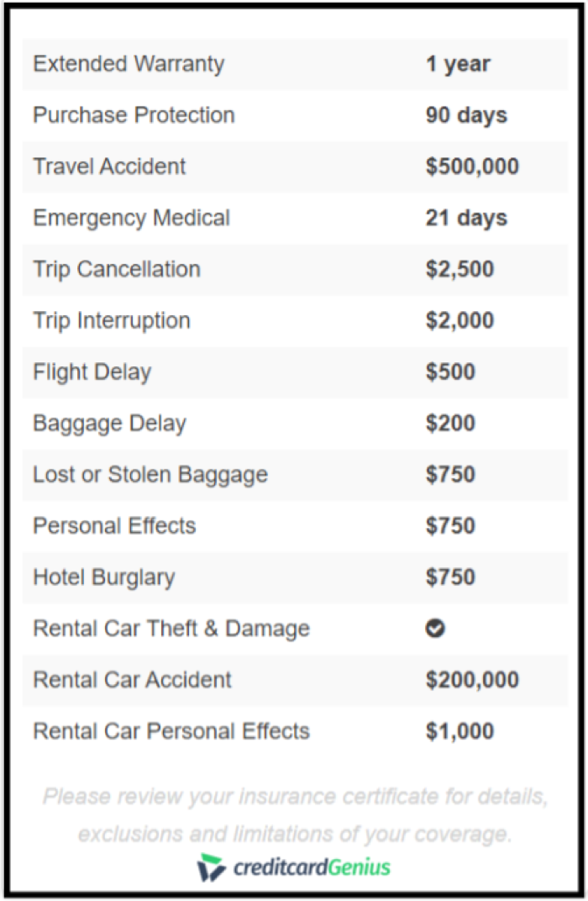The width and height of the screenshot is (588, 901).
Task: Click the Rental Car Theft checkmark icon
Action: click(435, 628)
